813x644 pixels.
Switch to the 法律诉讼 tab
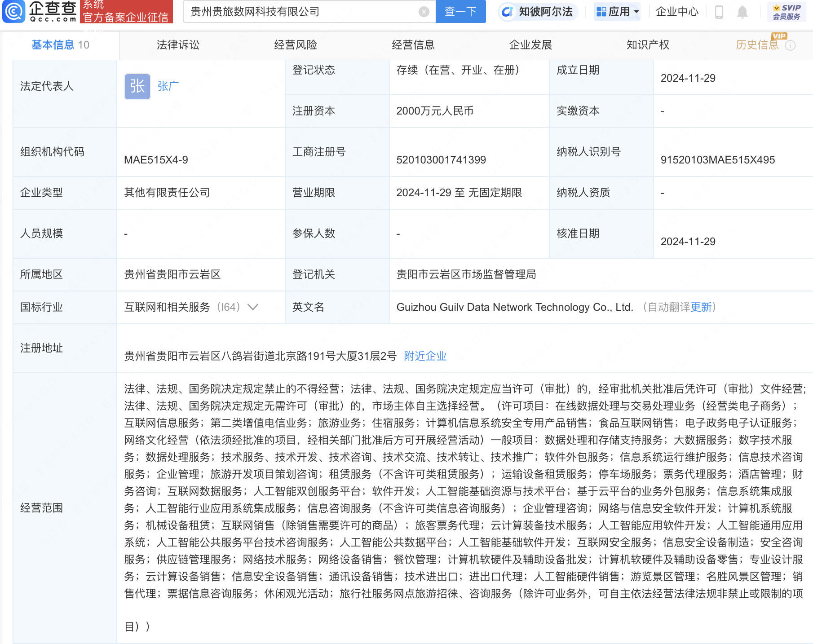click(178, 45)
